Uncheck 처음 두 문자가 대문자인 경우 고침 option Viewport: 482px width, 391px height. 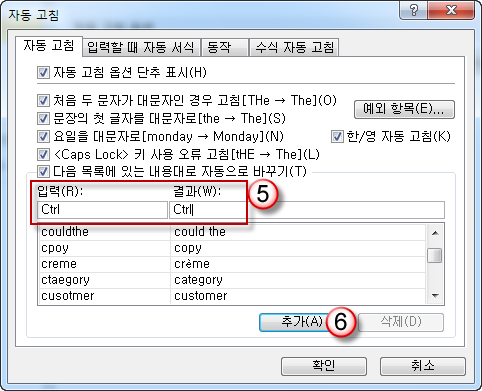coord(43,100)
